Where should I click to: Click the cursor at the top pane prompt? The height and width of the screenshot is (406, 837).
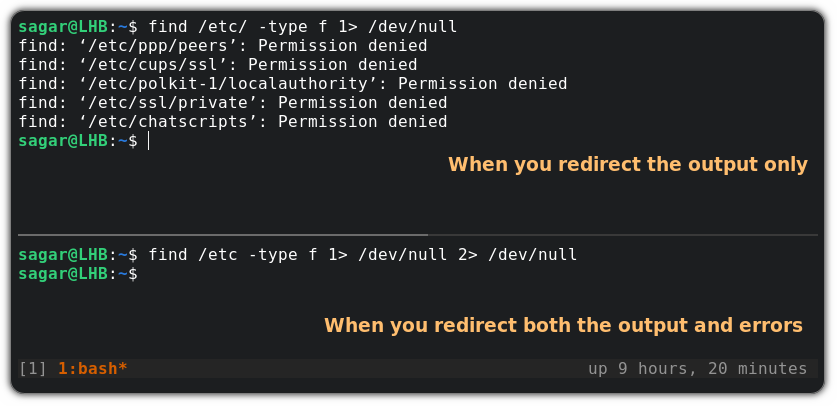coord(148,141)
